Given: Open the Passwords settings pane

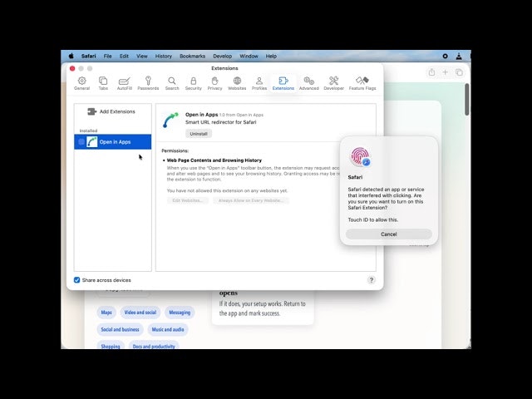Looking at the screenshot, I should [148, 83].
